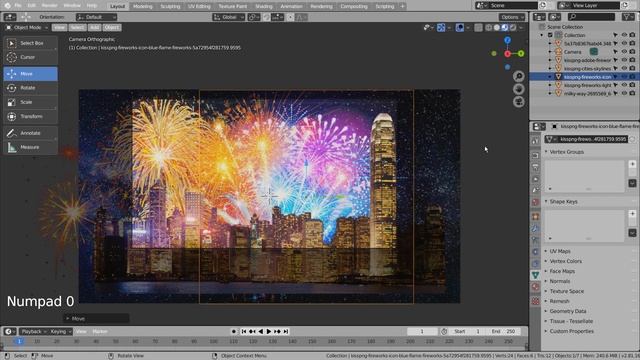Click the green Y axis gizmo ball
Viewport: 640px width, 360px height.
coord(521,53)
